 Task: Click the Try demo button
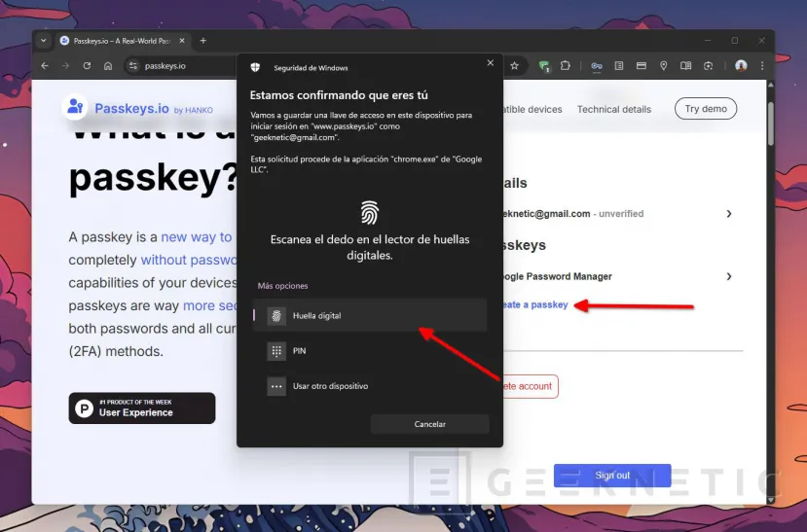[706, 109]
